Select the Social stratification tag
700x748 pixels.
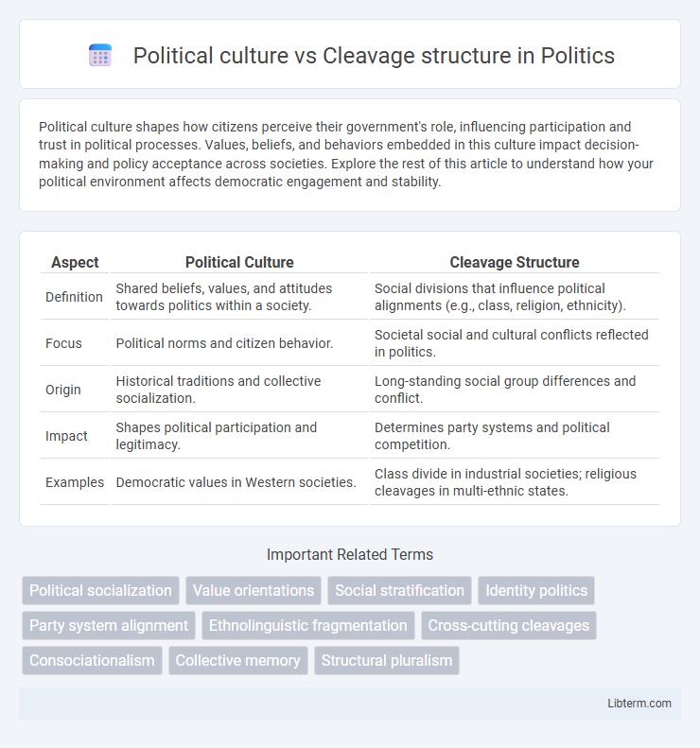pyautogui.click(x=399, y=591)
